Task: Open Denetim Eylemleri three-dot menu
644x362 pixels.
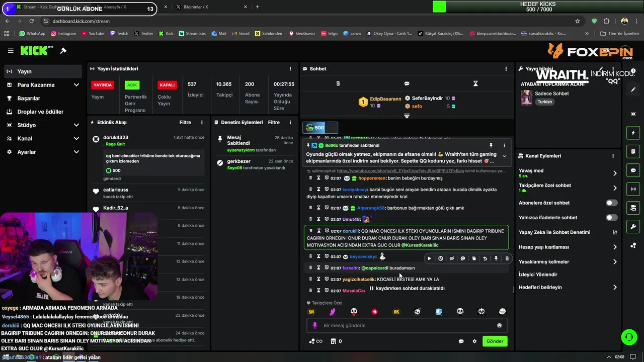Action: coord(290,122)
